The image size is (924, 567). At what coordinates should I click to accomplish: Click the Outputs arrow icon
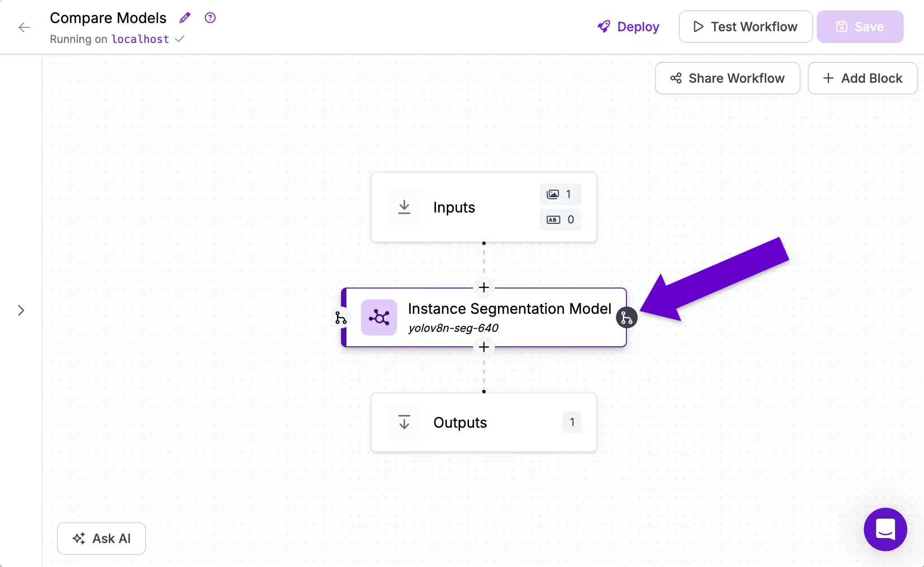pos(404,422)
